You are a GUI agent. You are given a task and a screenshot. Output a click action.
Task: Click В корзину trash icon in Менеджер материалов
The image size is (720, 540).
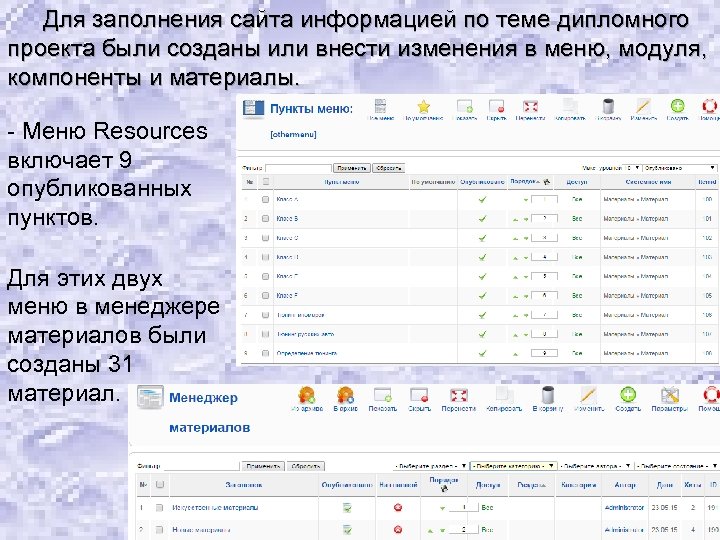tap(547, 395)
